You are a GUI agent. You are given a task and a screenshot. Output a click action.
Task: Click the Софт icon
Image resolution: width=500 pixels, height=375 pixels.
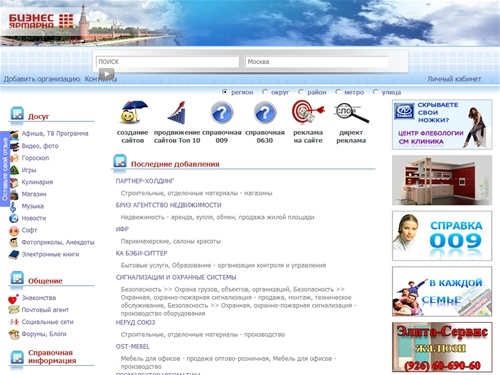tap(14, 230)
